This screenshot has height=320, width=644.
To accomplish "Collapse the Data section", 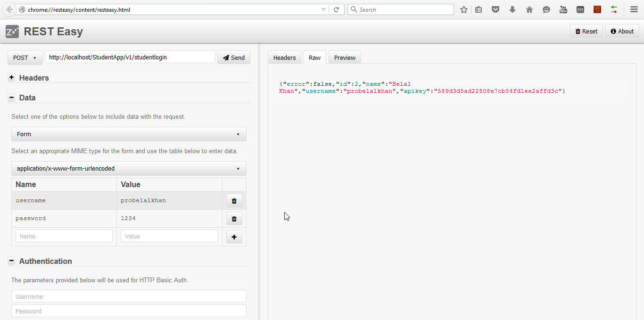I will point(11,97).
